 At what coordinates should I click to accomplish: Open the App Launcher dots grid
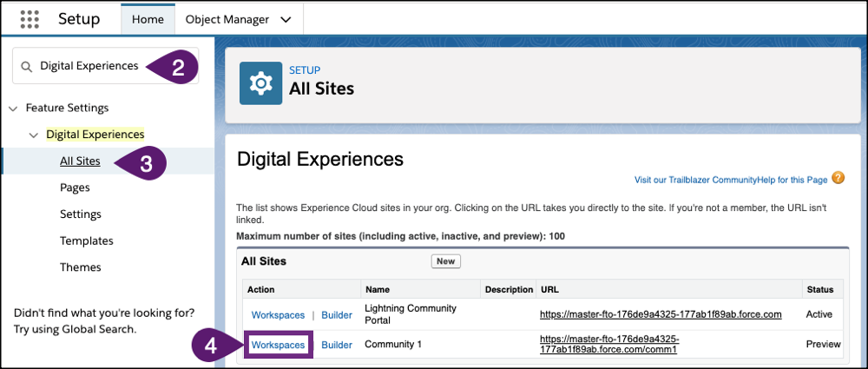pos(30,19)
